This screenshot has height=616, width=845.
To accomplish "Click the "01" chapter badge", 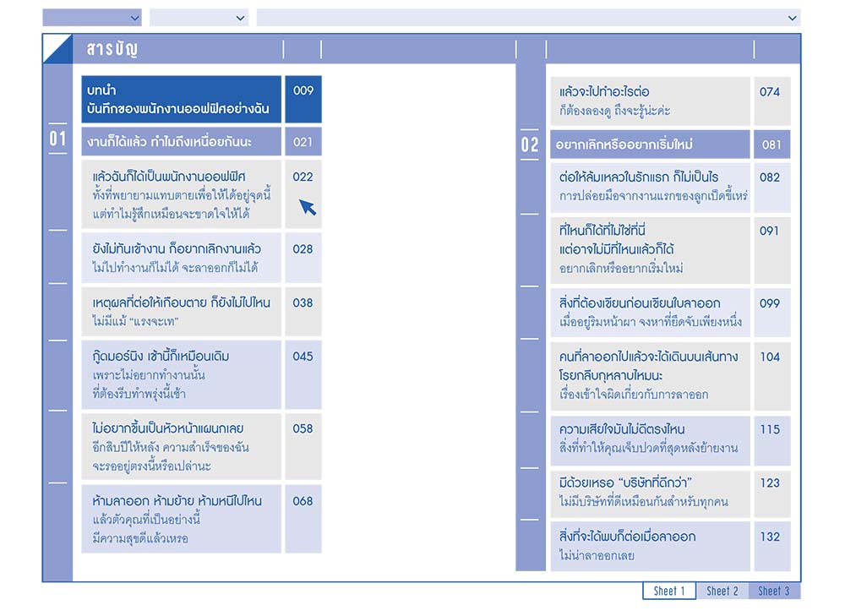I will 57,140.
